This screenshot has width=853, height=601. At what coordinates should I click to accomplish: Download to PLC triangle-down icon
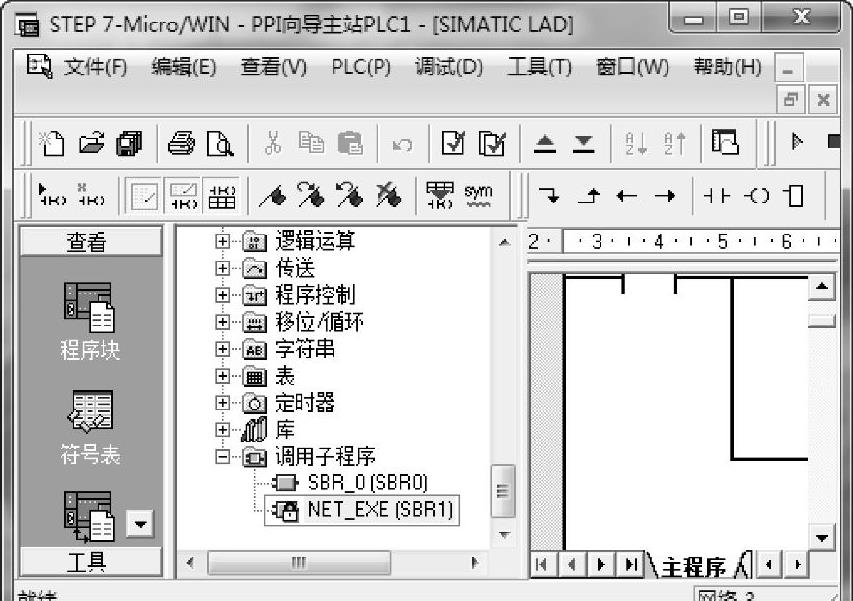click(x=583, y=144)
